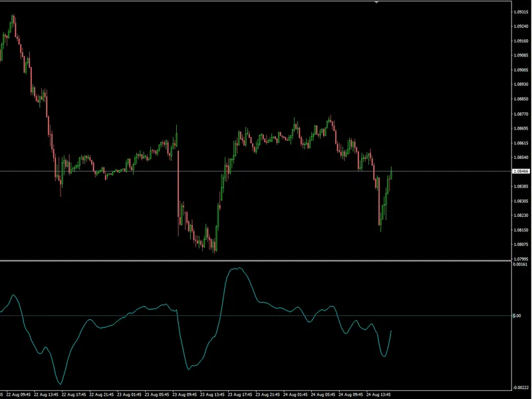Click the 1.08770 price axis label

[x=521, y=114]
